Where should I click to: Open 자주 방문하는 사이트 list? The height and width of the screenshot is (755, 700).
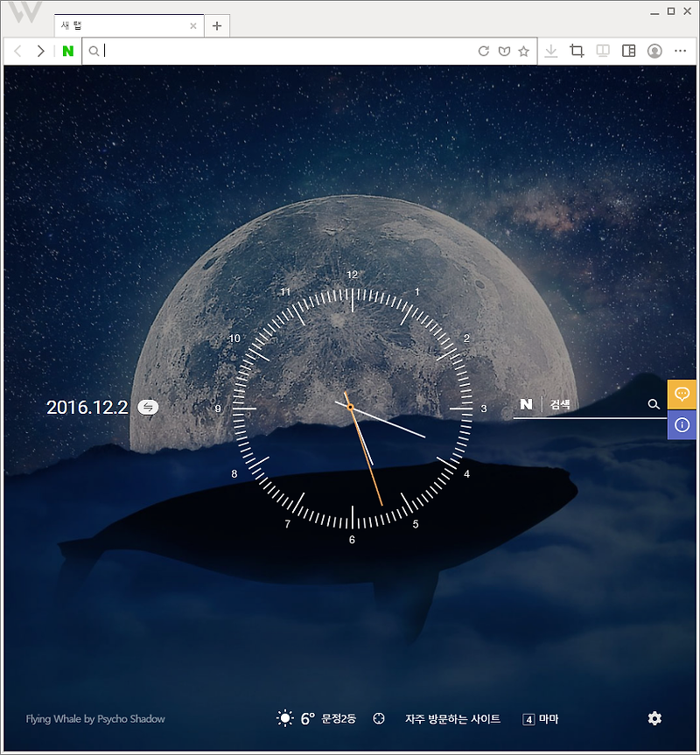tap(452, 719)
